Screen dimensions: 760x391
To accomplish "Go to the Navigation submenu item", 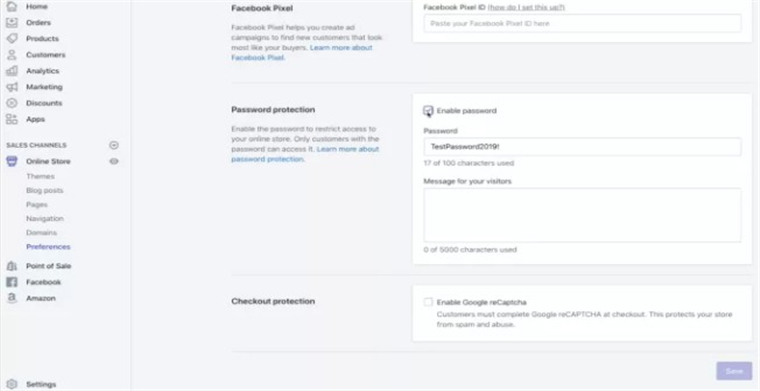I will (x=45, y=219).
